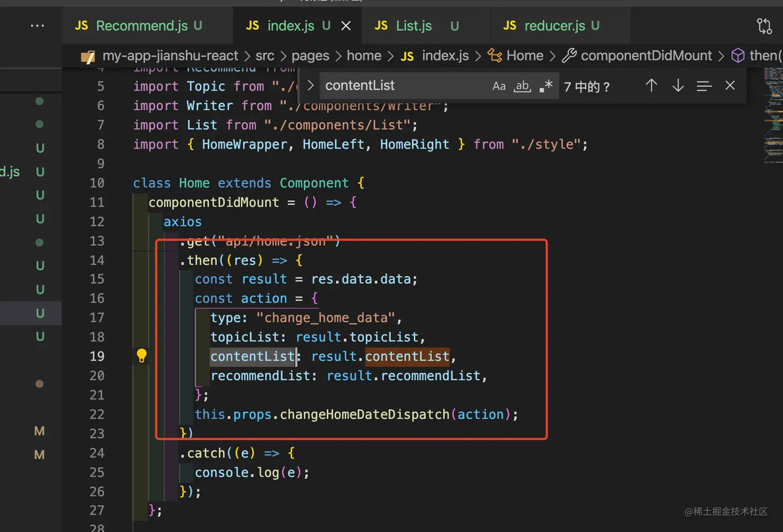Open the then( breadcrumb dropdown

pos(766,55)
